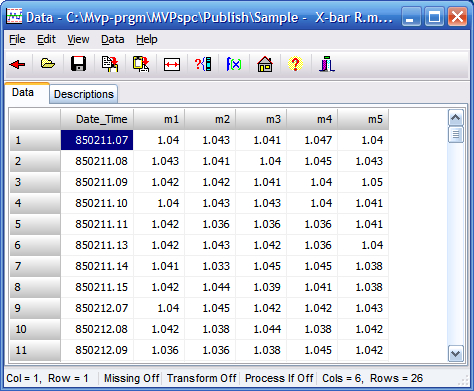Select the m2 column header
The width and height of the screenshot is (474, 391).
point(210,119)
